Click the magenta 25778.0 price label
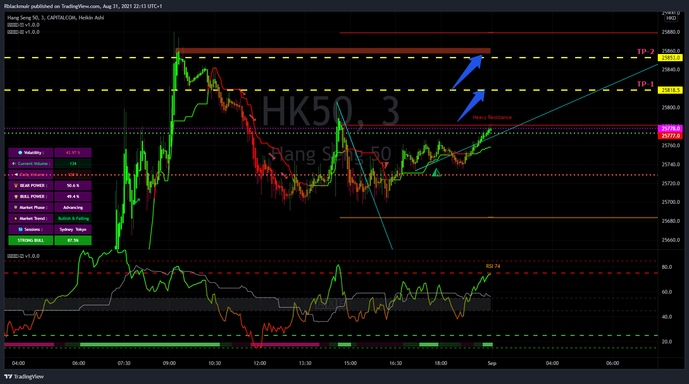689x384 pixels. pyautogui.click(x=670, y=128)
